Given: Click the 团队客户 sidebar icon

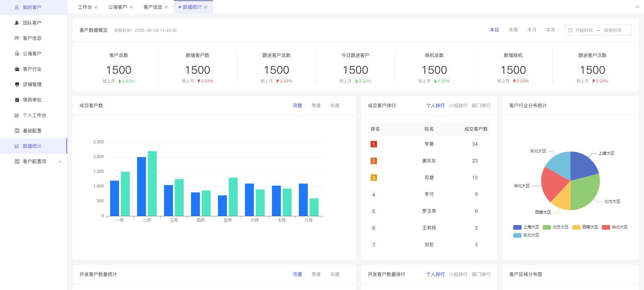Looking at the screenshot, I should pos(17,23).
